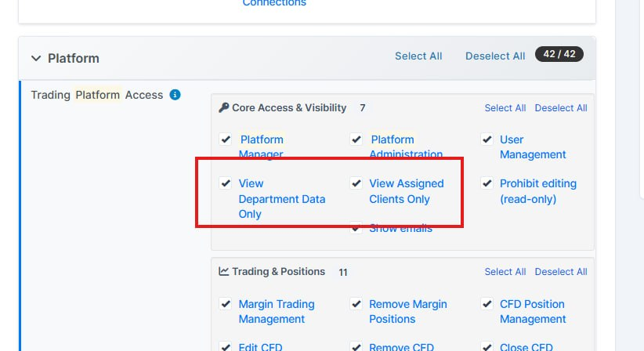Viewport: 644px width, 351px height.
Task: Click the chart icon of Trading & Positions
Action: click(x=224, y=271)
